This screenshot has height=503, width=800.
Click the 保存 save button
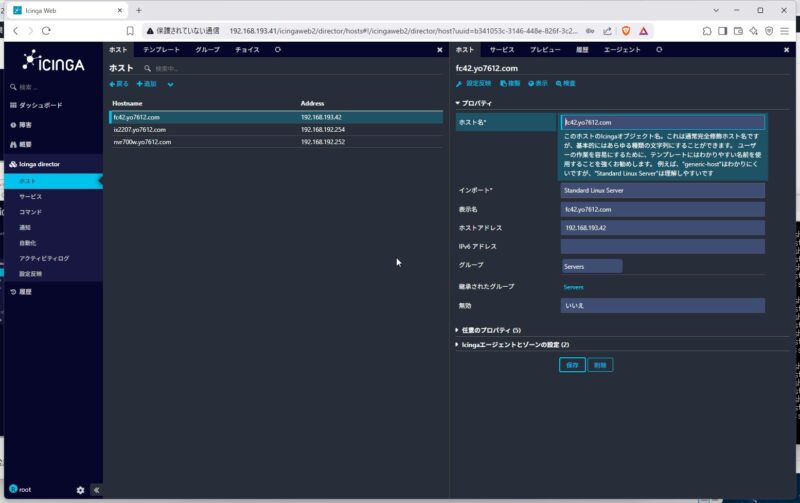[x=572, y=365]
